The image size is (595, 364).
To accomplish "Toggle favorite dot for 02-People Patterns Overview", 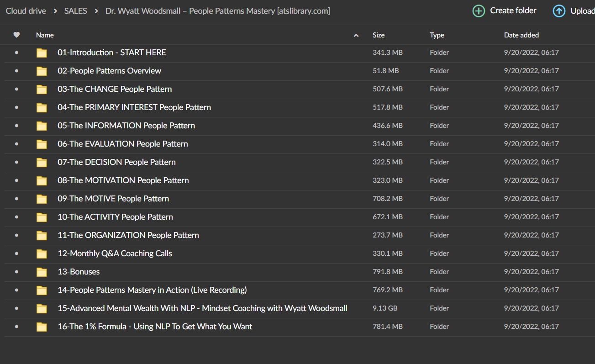I will click(x=17, y=71).
